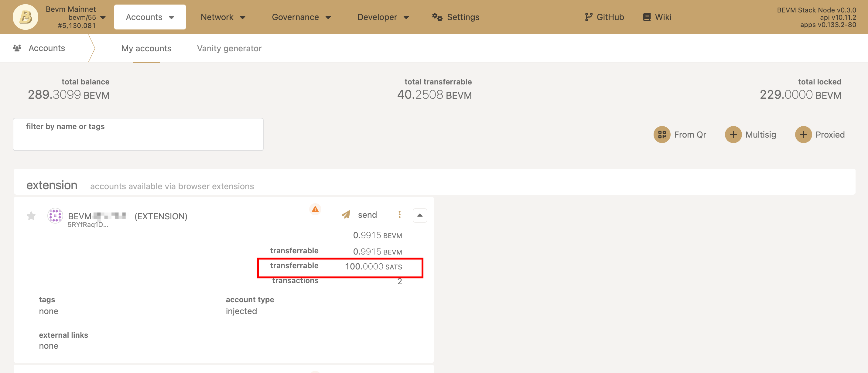
Task: Expand the Network menu
Action: tap(223, 17)
